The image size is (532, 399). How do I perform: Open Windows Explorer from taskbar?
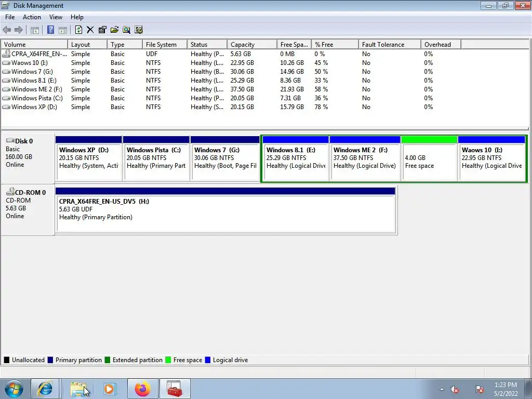79,389
